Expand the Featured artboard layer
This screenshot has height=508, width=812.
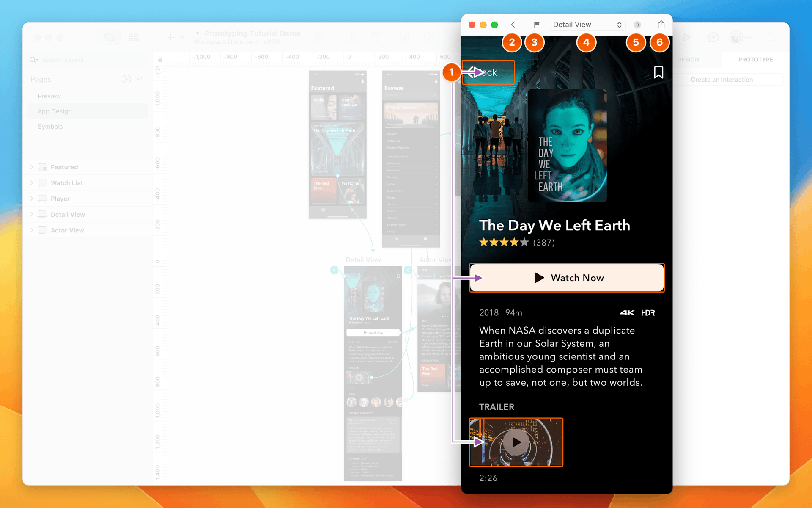tap(32, 167)
